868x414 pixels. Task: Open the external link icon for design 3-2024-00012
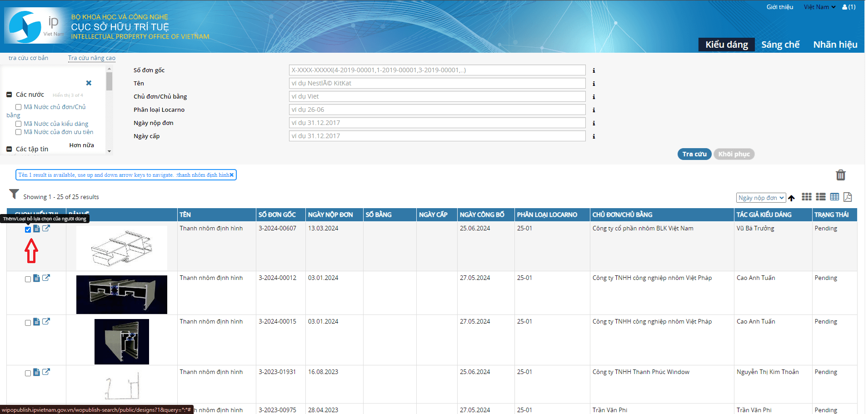tap(46, 278)
